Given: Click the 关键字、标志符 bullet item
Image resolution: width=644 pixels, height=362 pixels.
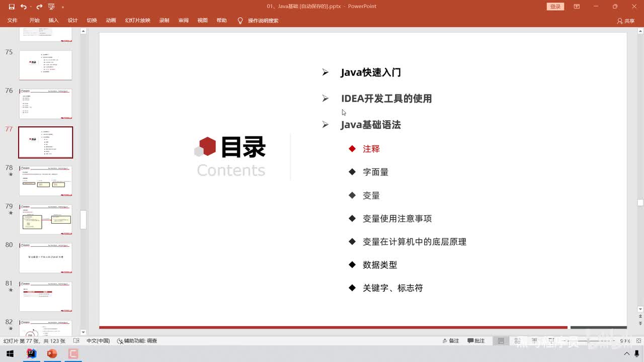Looking at the screenshot, I should 392,288.
